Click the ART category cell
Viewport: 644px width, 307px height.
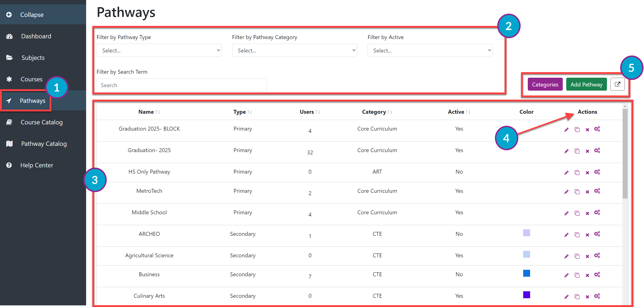point(377,172)
